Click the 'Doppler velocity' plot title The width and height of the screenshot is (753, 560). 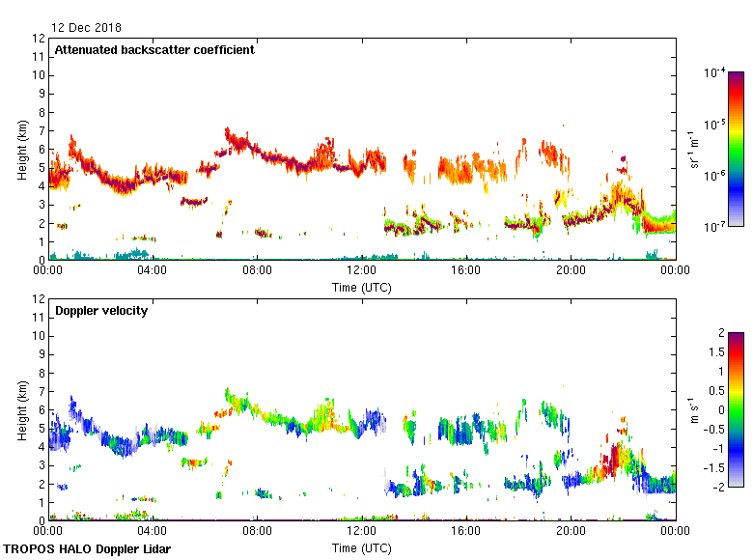coord(99,311)
